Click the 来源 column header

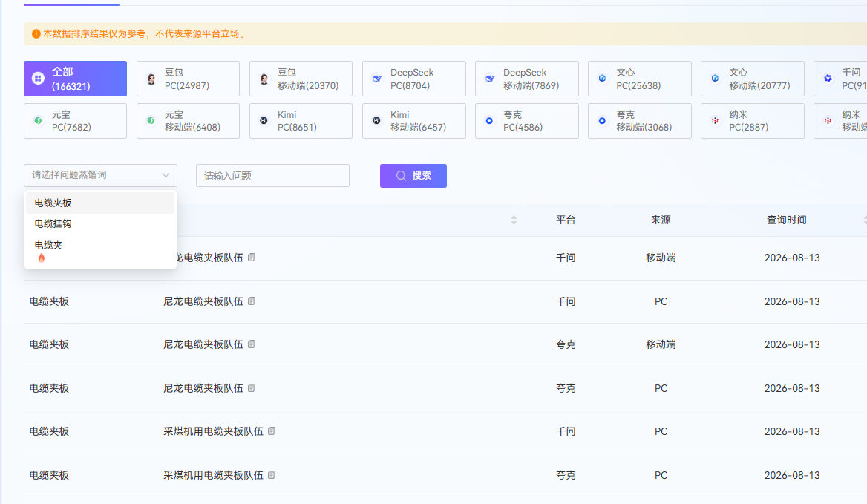(x=661, y=220)
